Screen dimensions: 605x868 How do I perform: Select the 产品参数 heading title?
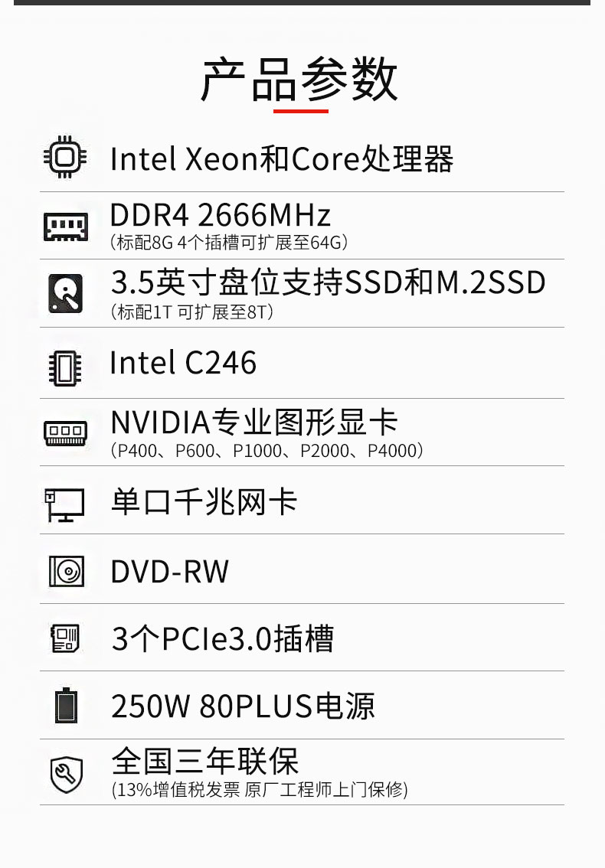(x=299, y=80)
